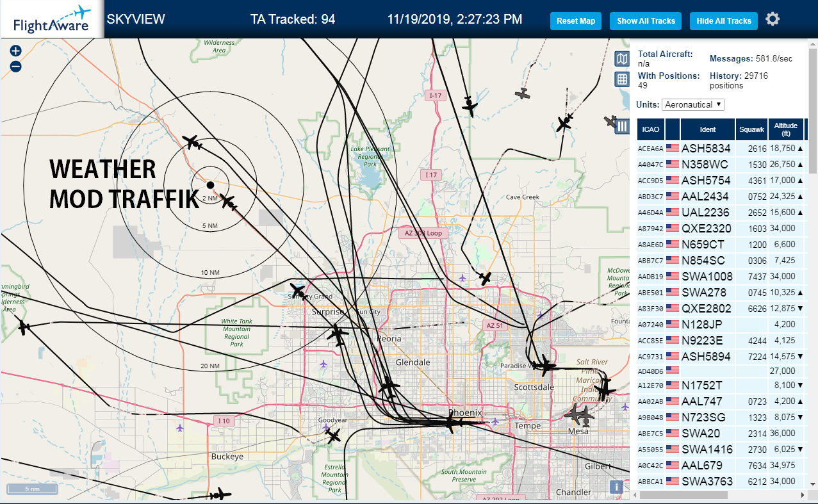Select aircraft icon north near I-17 shield
This screenshot has width=818, height=504.
pos(470,106)
